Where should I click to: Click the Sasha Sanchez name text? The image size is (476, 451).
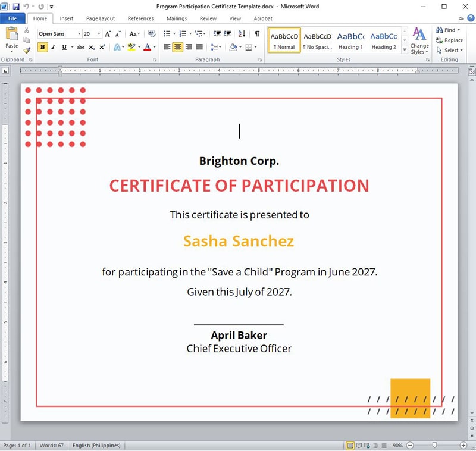coord(239,241)
